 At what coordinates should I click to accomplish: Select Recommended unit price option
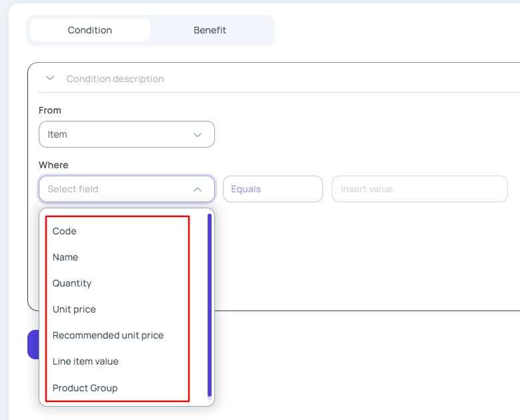tap(108, 335)
